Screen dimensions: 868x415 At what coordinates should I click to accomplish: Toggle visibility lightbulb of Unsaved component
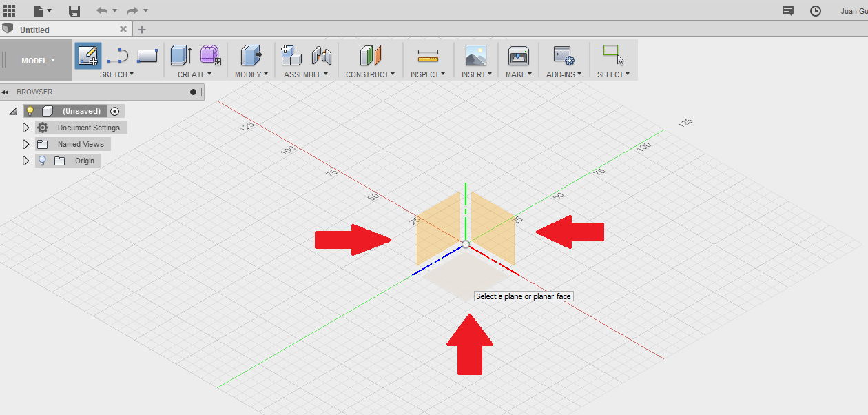point(30,111)
